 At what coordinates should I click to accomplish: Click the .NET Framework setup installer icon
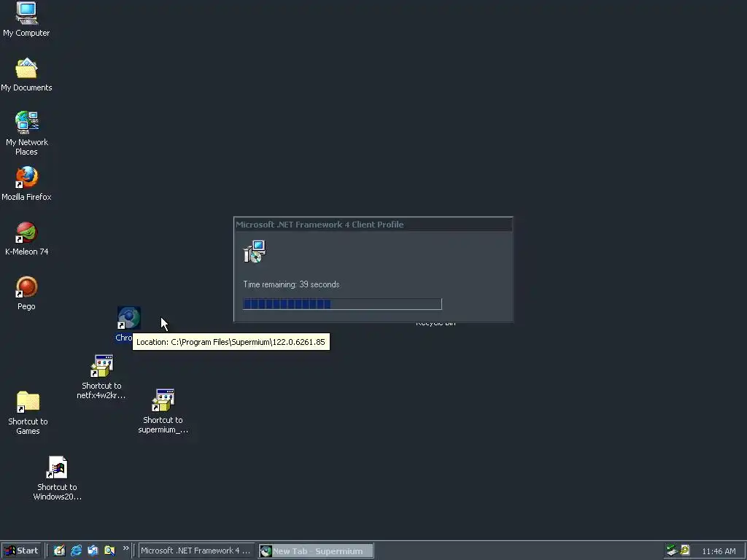(x=255, y=252)
